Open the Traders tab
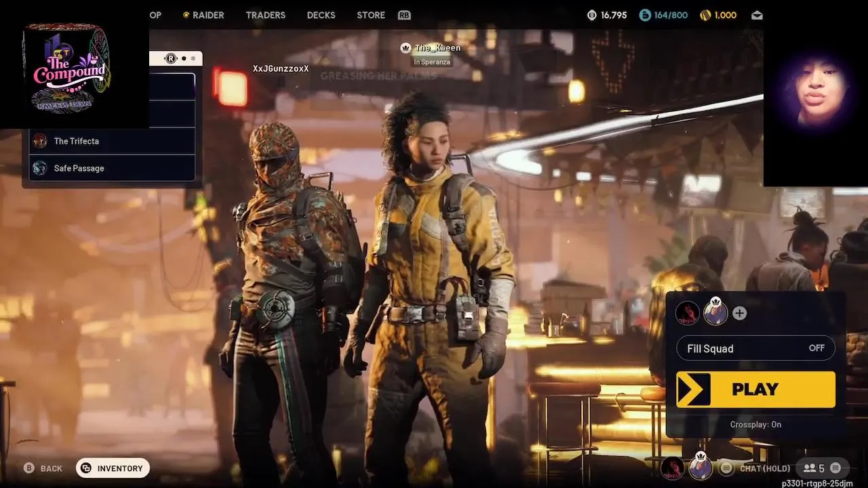 tap(266, 15)
